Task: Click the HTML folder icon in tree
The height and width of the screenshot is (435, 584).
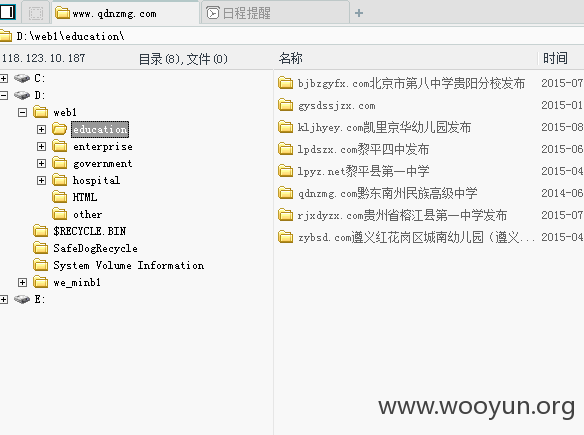Action: coord(60,197)
